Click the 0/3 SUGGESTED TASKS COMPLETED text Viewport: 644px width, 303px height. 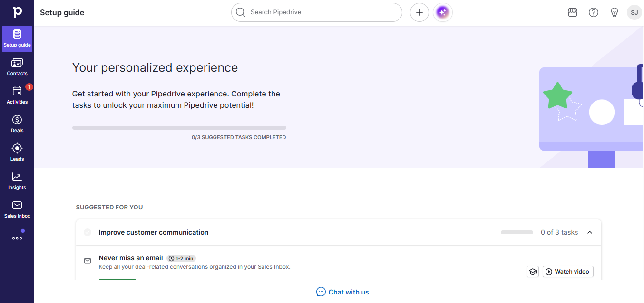click(x=239, y=137)
